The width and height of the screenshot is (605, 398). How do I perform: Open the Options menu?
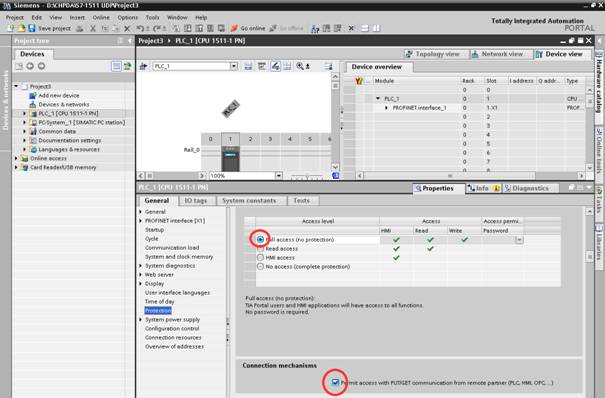point(128,17)
